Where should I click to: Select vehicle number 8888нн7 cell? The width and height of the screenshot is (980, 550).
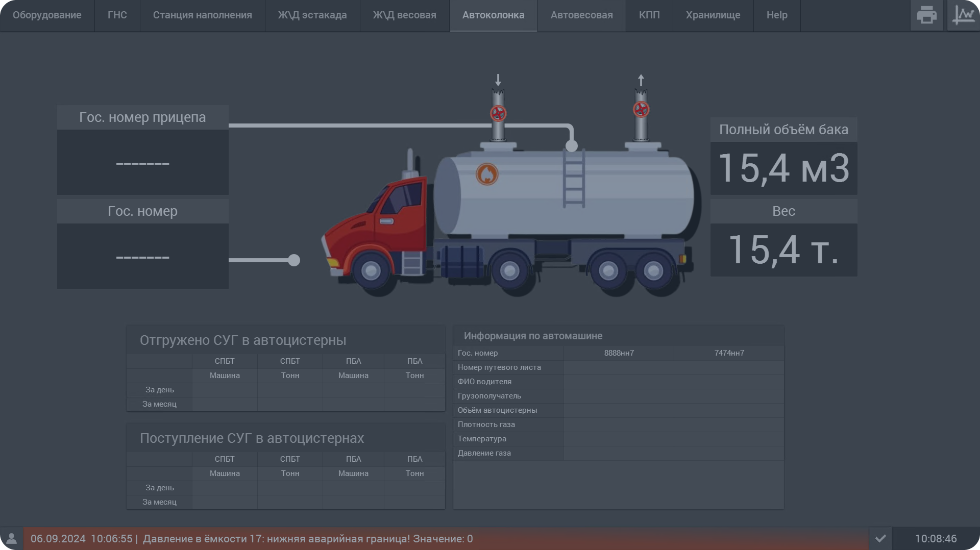619,353
